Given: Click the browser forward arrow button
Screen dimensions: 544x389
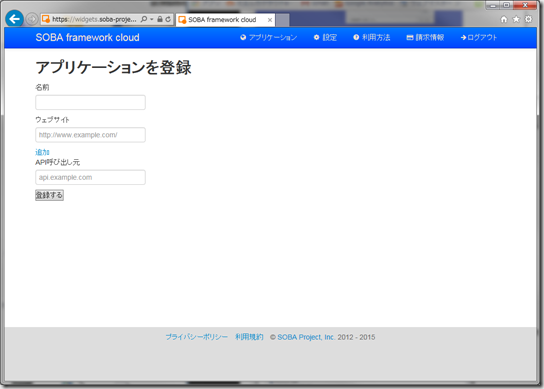Looking at the screenshot, I should click(32, 19).
